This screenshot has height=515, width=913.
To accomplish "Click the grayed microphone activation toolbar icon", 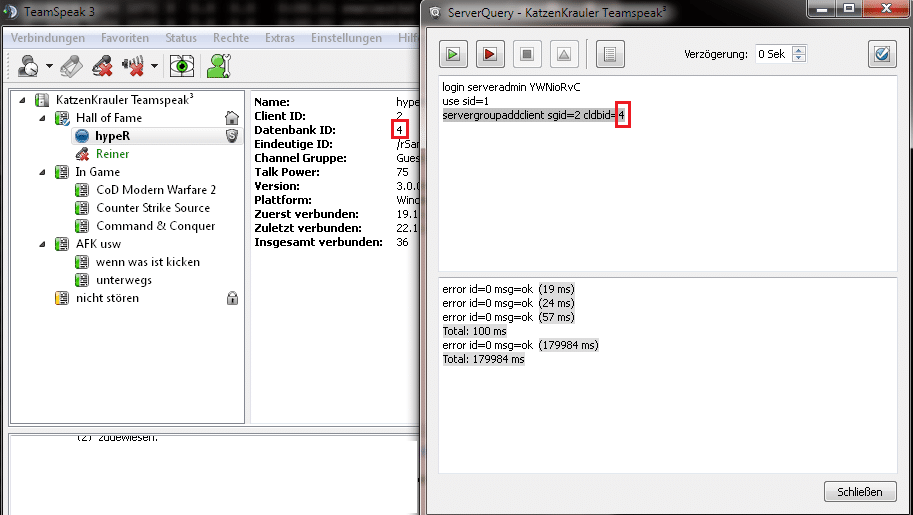I will coord(71,66).
